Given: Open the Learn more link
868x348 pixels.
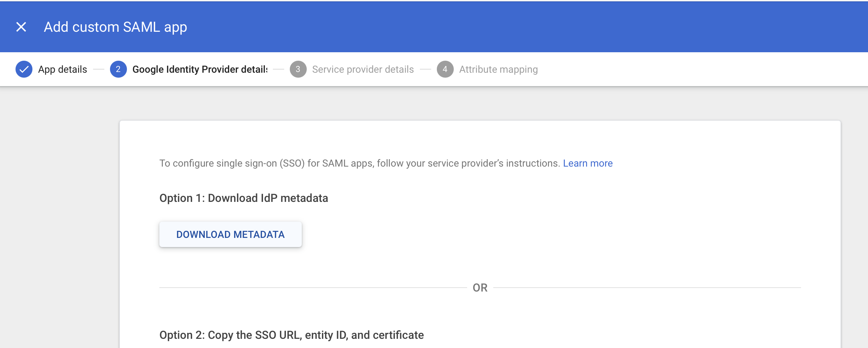Looking at the screenshot, I should [x=588, y=163].
